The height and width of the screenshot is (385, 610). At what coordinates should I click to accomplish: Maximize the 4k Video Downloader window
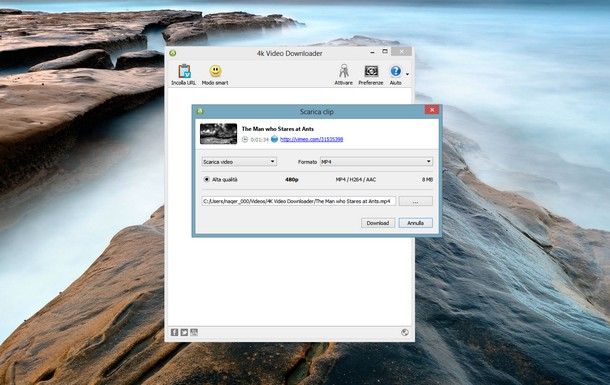(x=385, y=51)
